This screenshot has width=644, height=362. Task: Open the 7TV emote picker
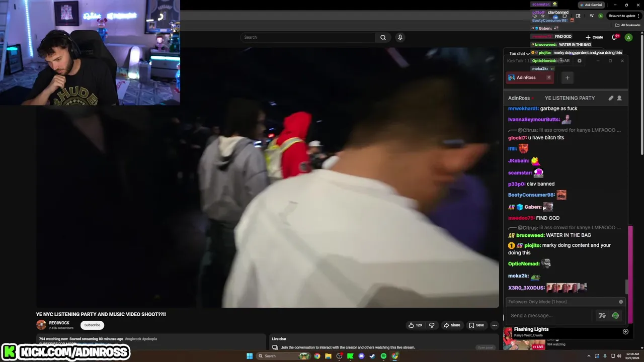coord(602,316)
